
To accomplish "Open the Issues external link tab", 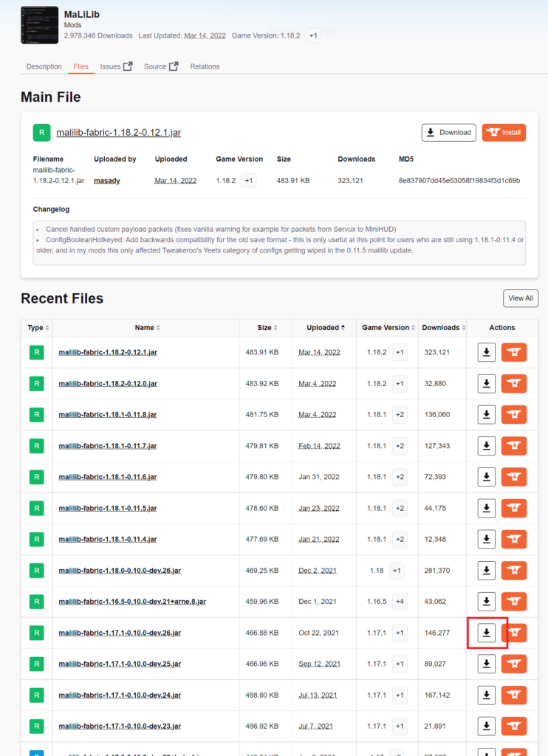I will coord(116,66).
